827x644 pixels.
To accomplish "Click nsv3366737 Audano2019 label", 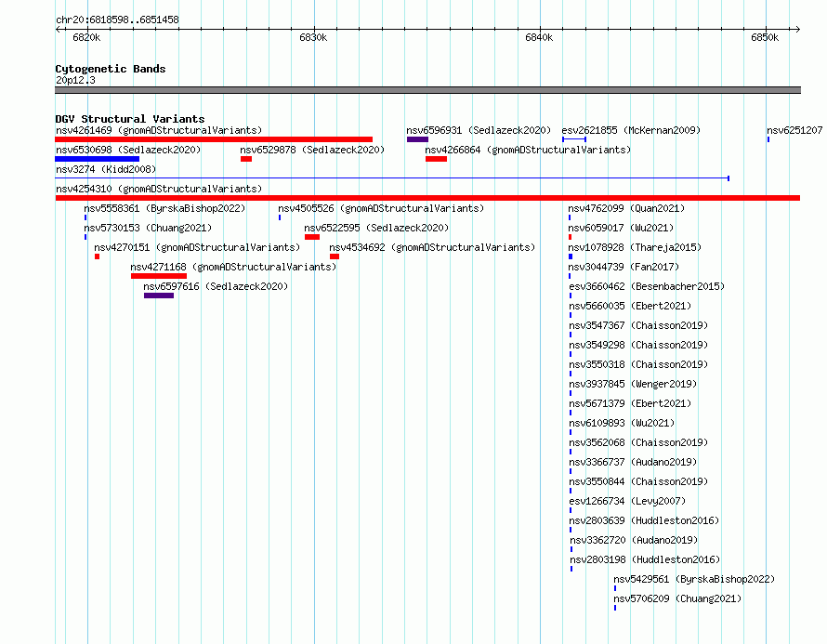I will click(633, 462).
